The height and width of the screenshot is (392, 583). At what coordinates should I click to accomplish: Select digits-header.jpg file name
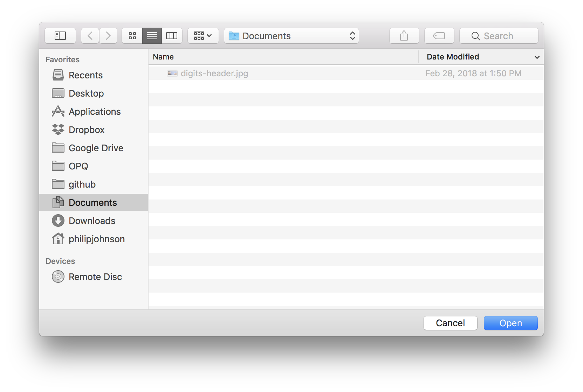tap(214, 73)
